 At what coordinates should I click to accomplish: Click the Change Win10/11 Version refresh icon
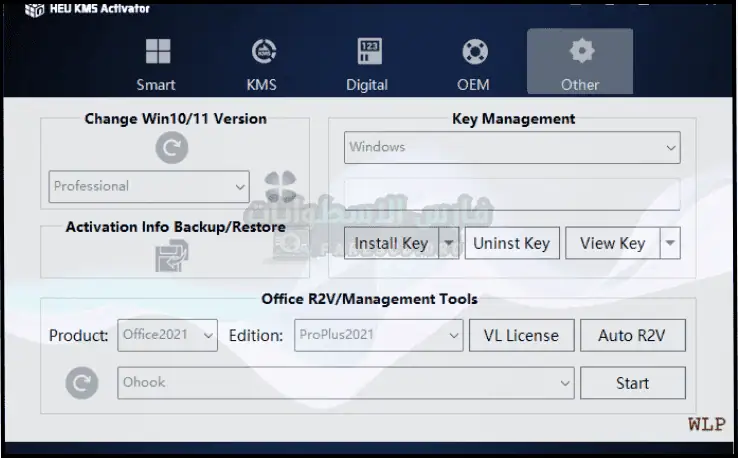coord(171,148)
